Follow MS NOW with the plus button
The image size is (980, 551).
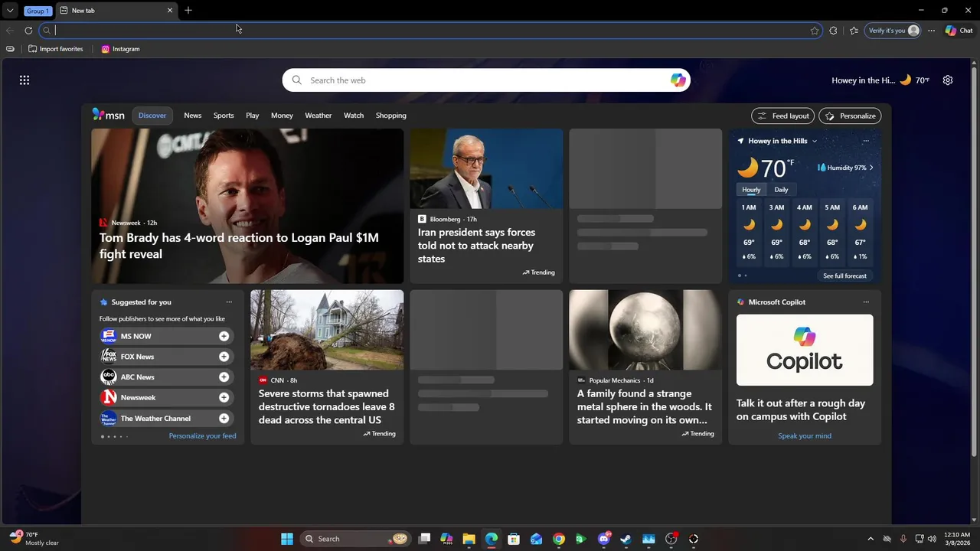tap(224, 336)
